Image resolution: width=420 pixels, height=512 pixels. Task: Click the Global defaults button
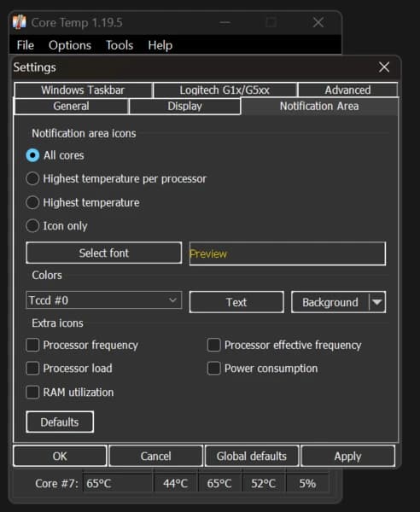click(252, 456)
